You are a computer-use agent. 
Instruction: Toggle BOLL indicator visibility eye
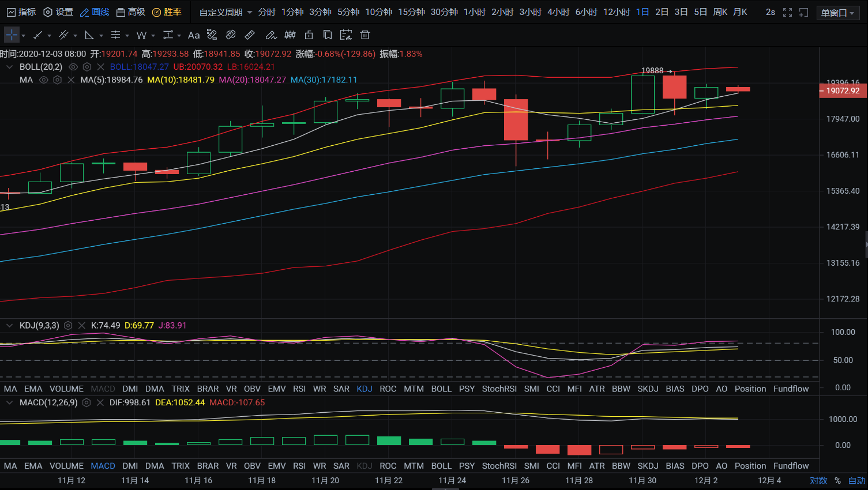[x=73, y=67]
